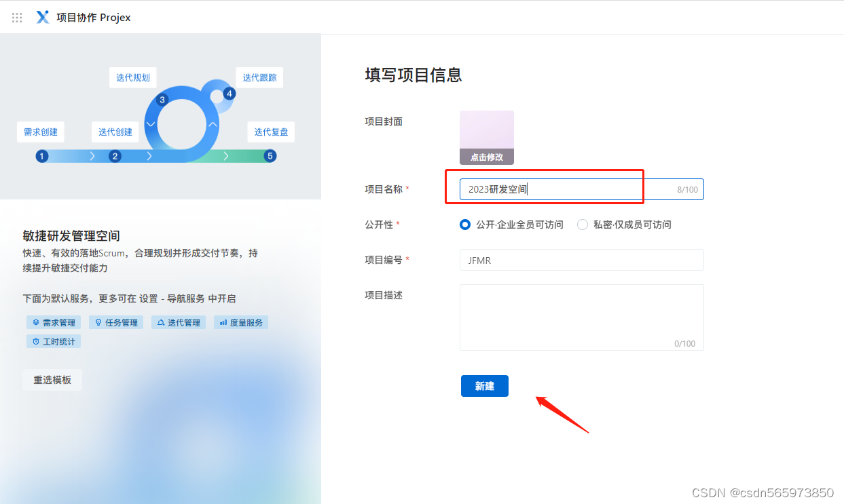The height and width of the screenshot is (504, 844).
Task: Focus the 项目名称 input field
Action: (x=582, y=189)
